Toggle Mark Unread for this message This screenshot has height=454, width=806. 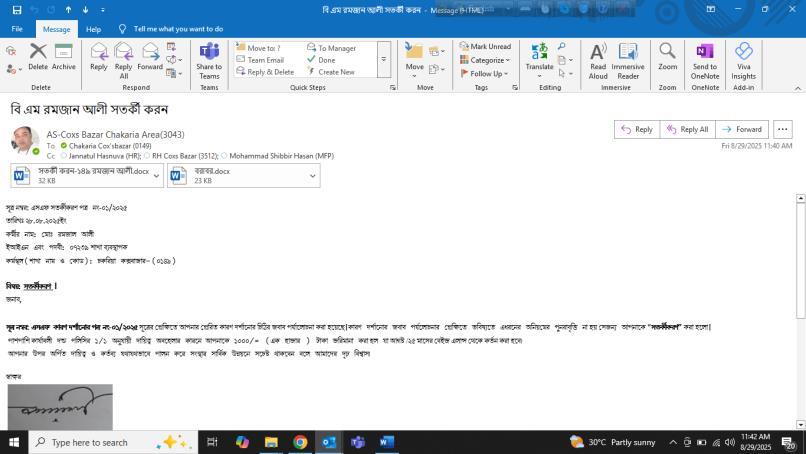click(485, 47)
